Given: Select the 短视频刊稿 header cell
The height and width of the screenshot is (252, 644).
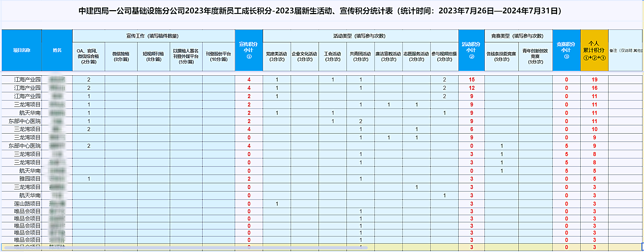Looking at the screenshot, I should pyautogui.click(x=153, y=56).
